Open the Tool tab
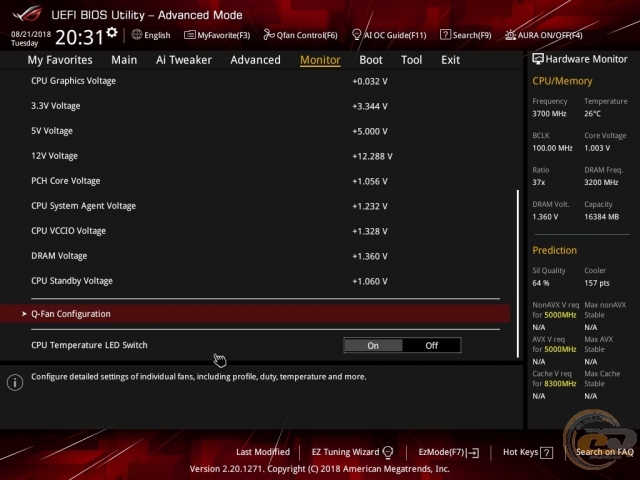640x480 pixels. 411,60
